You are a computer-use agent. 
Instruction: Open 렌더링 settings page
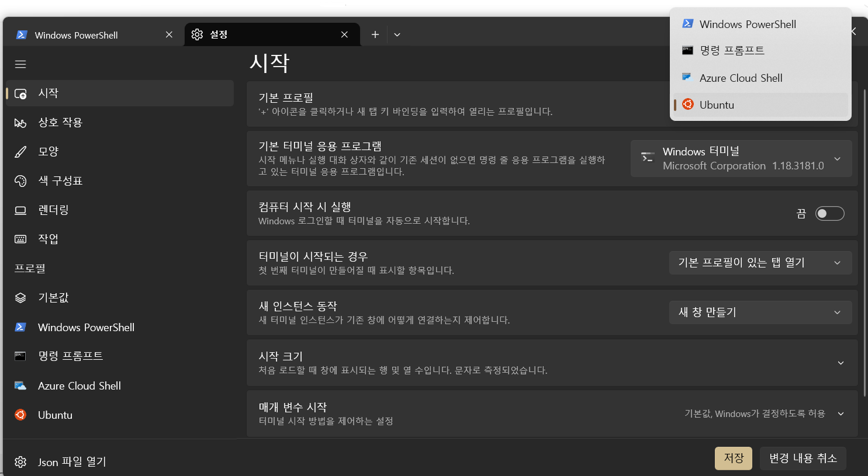(120, 210)
